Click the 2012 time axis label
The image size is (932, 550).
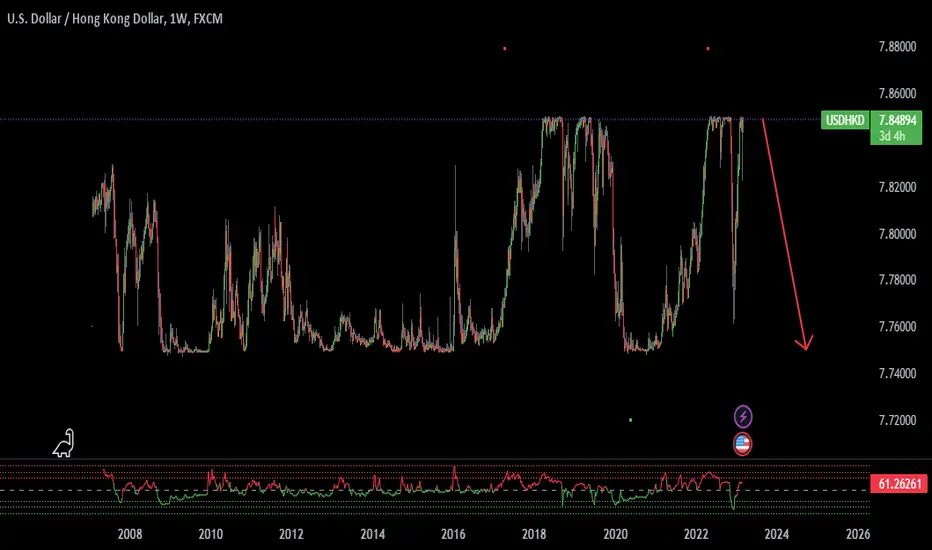pyautogui.click(x=291, y=534)
